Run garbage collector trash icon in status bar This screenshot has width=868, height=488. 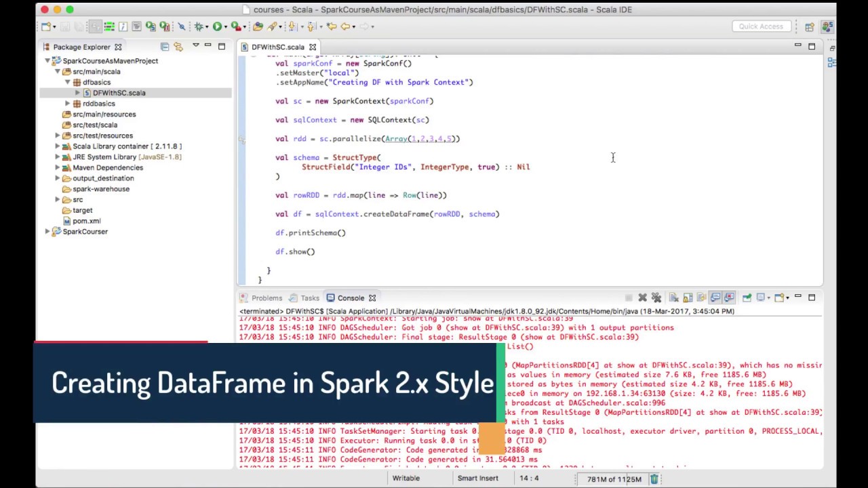[654, 479]
